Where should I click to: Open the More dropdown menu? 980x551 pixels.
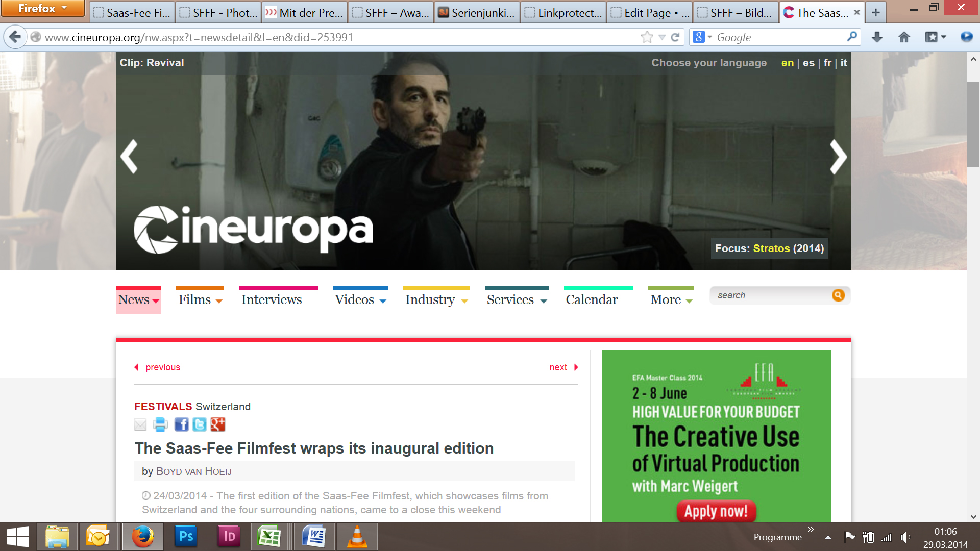pyautogui.click(x=671, y=300)
